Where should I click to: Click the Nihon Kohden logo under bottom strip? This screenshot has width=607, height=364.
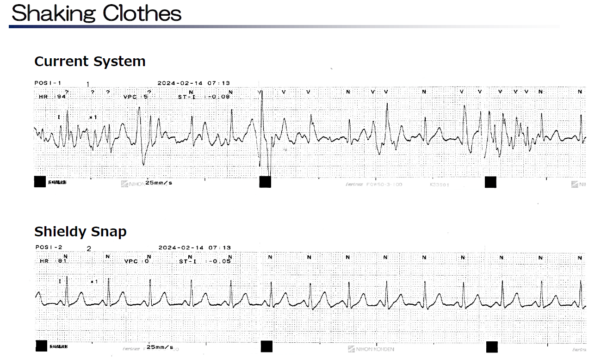coord(371,349)
